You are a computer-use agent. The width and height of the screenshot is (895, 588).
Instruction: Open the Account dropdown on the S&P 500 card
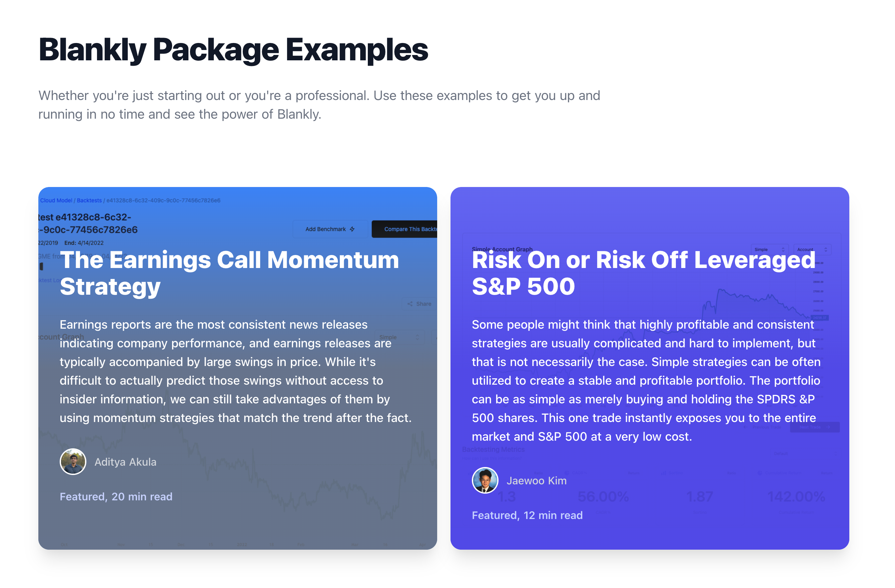point(812,249)
